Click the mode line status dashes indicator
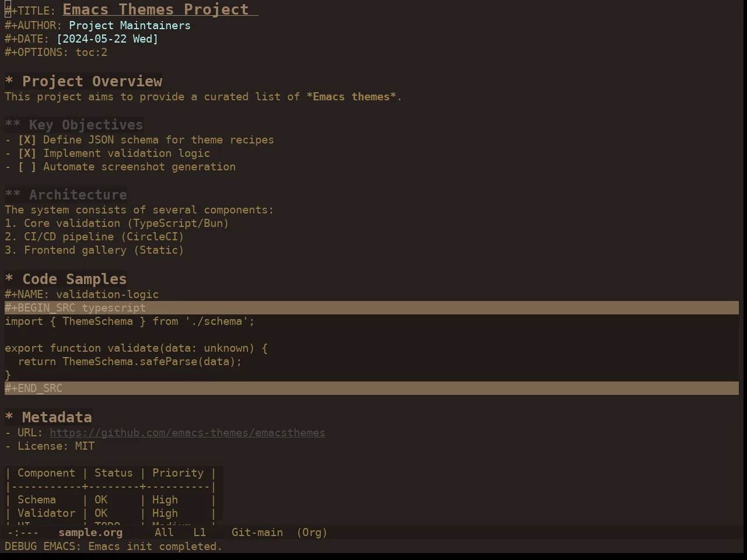747x560 pixels. [x=23, y=533]
